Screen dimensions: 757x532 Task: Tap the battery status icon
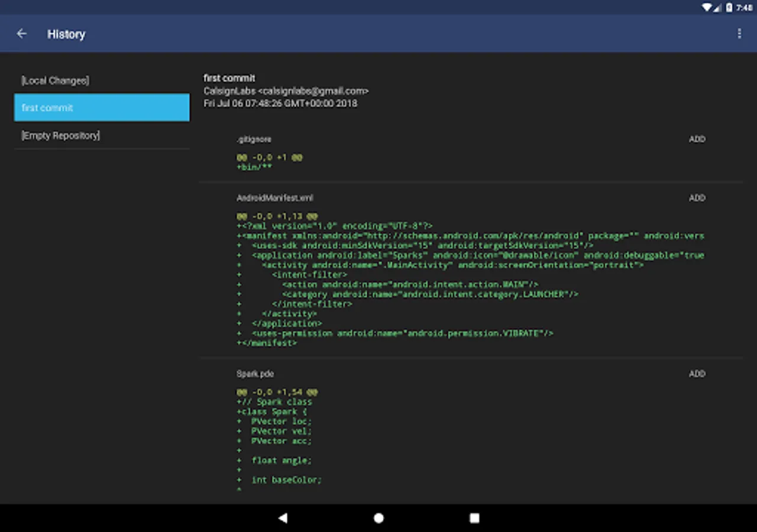[x=729, y=7]
